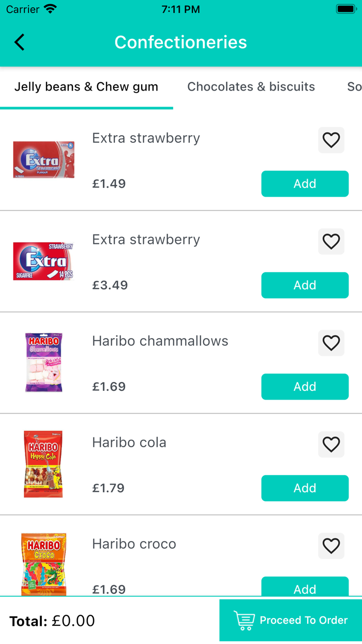
Task: Select Jelly beans & Chew gum tab
Action: coord(86,87)
